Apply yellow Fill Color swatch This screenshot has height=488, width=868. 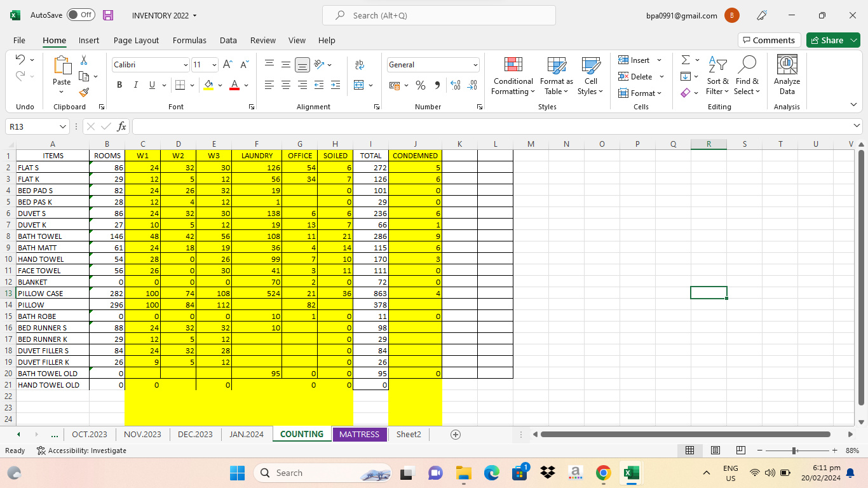pyautogui.click(x=208, y=85)
